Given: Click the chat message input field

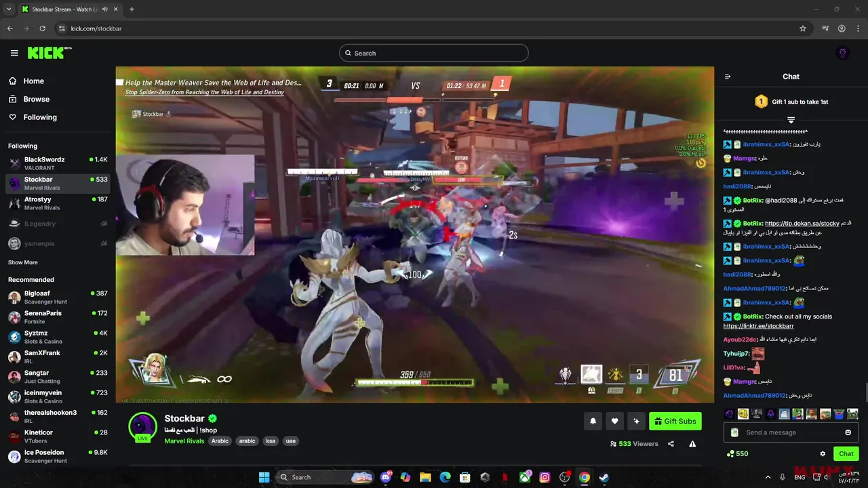Looking at the screenshot, I should pyautogui.click(x=791, y=432).
